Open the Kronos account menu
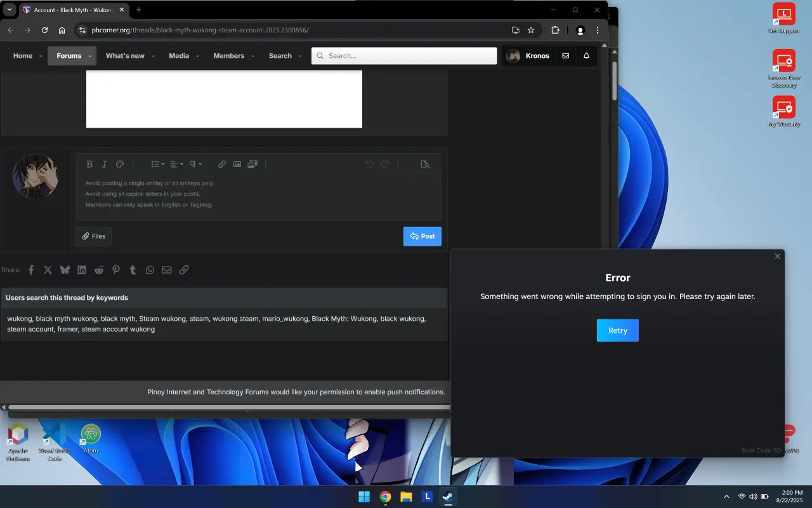 click(x=528, y=56)
